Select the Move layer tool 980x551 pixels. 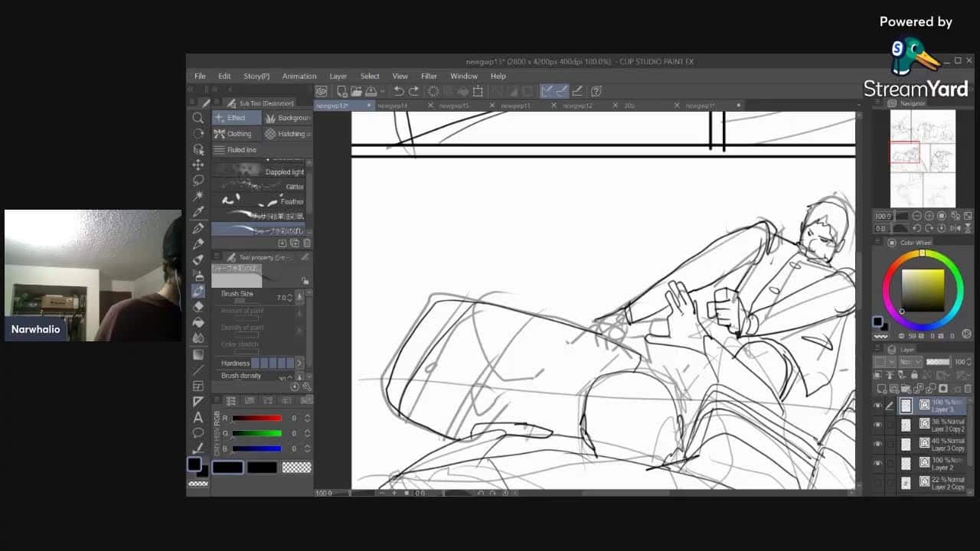(x=198, y=165)
